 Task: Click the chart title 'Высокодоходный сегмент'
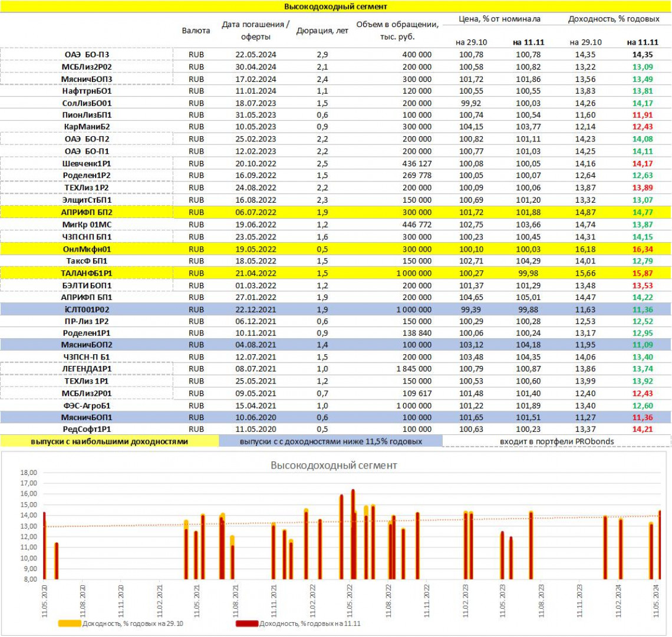click(334, 466)
